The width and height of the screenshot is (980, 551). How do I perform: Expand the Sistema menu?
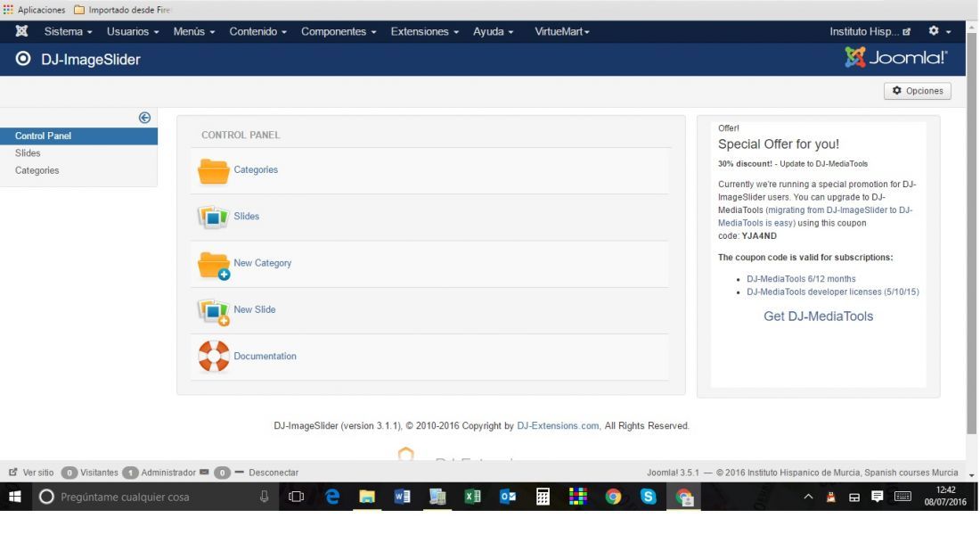click(x=68, y=31)
